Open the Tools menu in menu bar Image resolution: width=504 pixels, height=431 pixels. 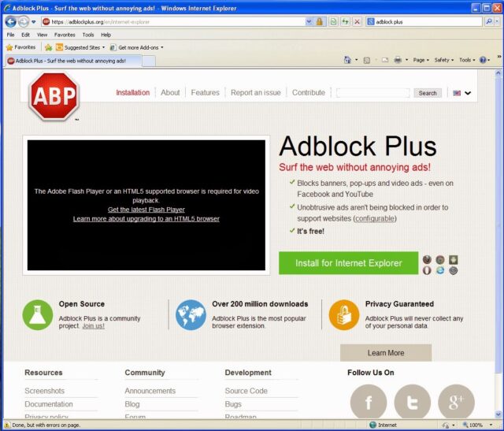(88, 35)
